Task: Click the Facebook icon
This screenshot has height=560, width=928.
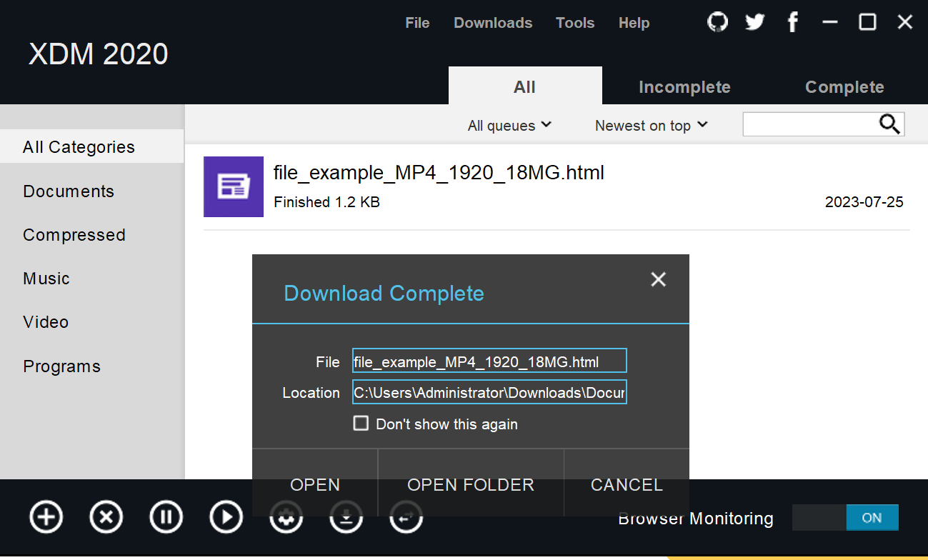Action: (x=792, y=21)
